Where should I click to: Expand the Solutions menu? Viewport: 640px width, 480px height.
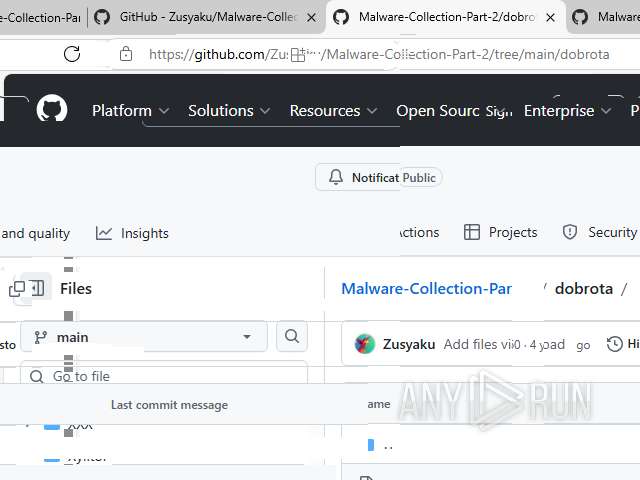click(229, 111)
